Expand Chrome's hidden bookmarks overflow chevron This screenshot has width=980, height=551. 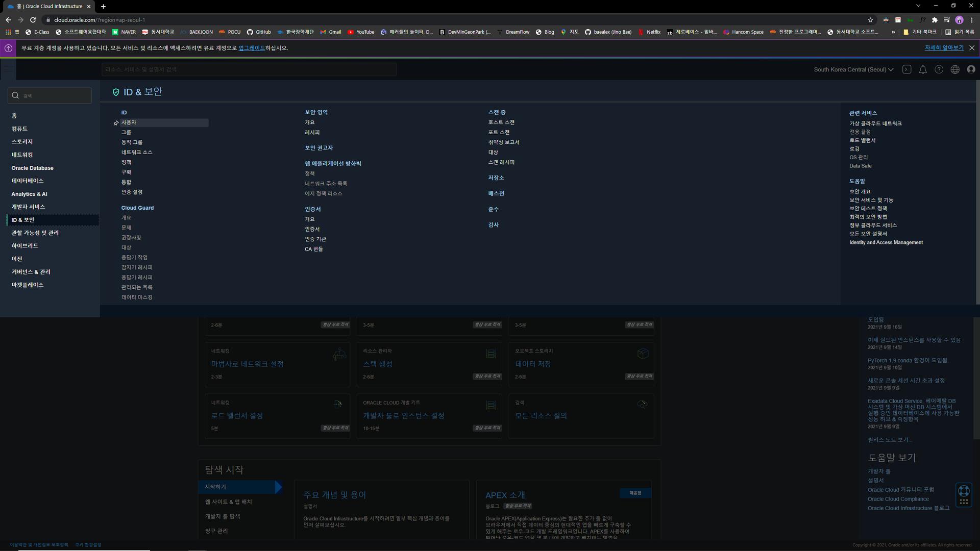893,32
